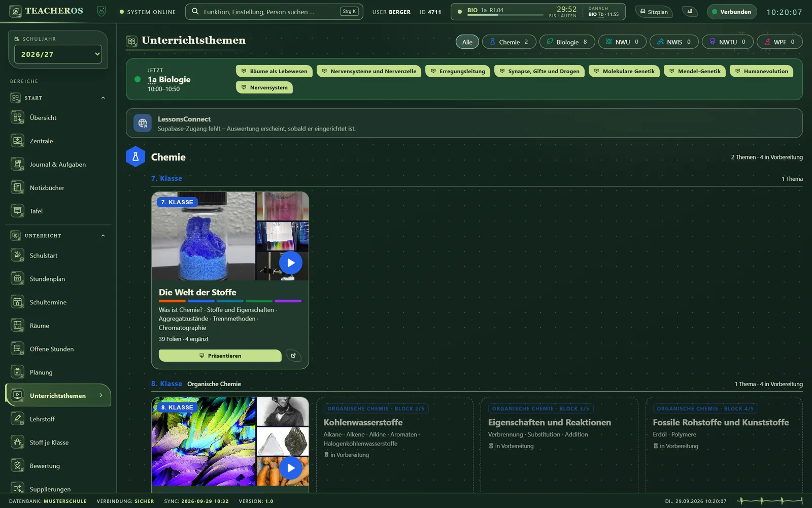Viewport: 812px width, 508px height.
Task: Click the BIO 1a lesson progress bar
Action: (505, 15)
